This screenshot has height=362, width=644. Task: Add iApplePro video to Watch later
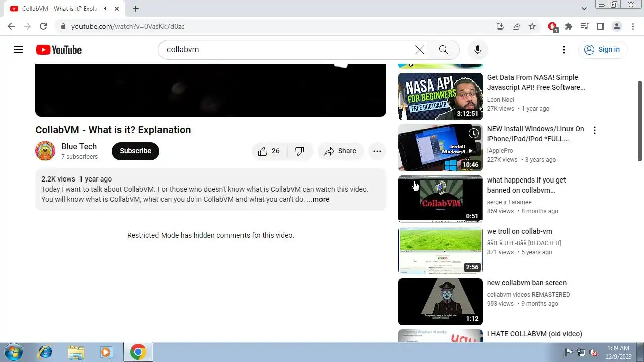click(x=474, y=133)
